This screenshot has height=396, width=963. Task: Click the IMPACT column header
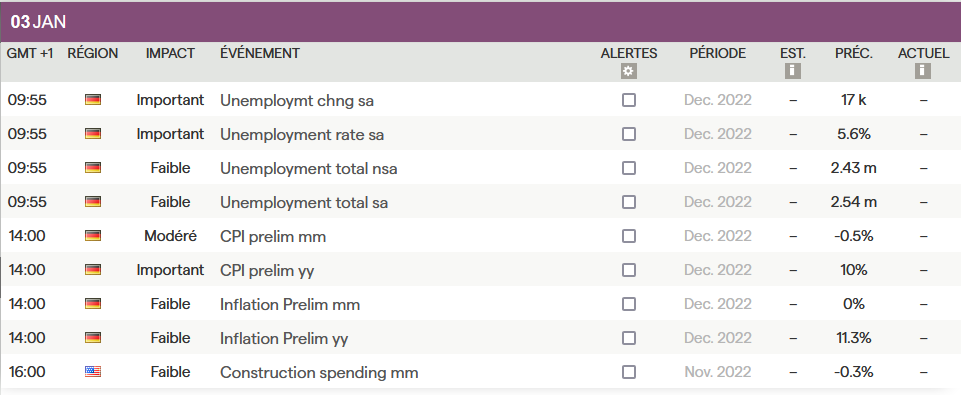[170, 53]
